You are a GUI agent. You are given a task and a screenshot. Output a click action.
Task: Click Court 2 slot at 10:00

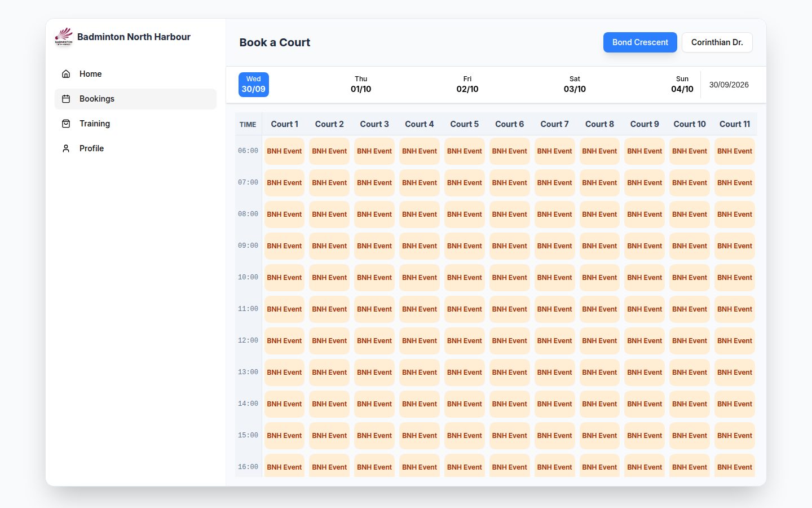click(329, 278)
